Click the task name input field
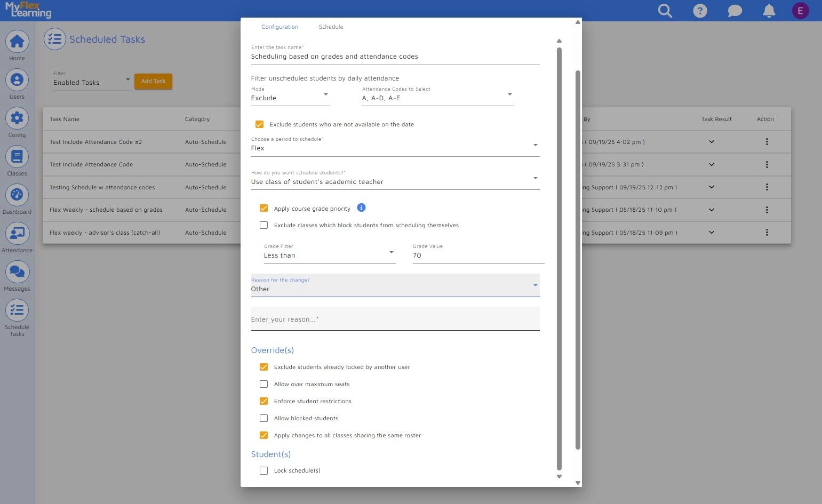The height and width of the screenshot is (504, 822). click(395, 54)
